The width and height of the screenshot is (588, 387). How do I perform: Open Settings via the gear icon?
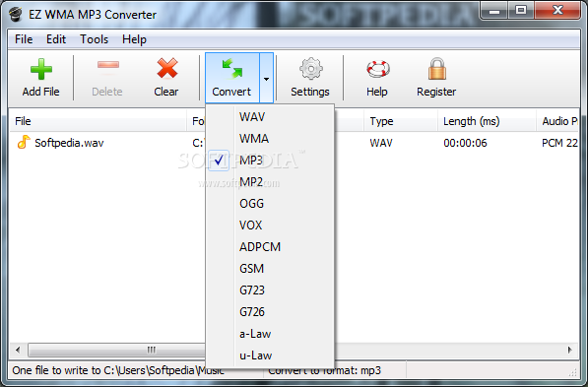(311, 68)
